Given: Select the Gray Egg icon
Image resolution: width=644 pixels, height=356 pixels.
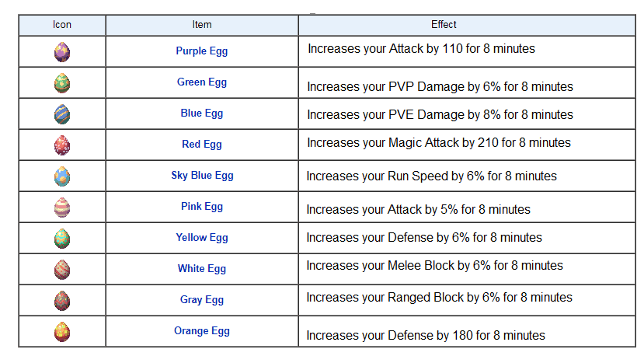Looking at the screenshot, I should pyautogui.click(x=62, y=301).
